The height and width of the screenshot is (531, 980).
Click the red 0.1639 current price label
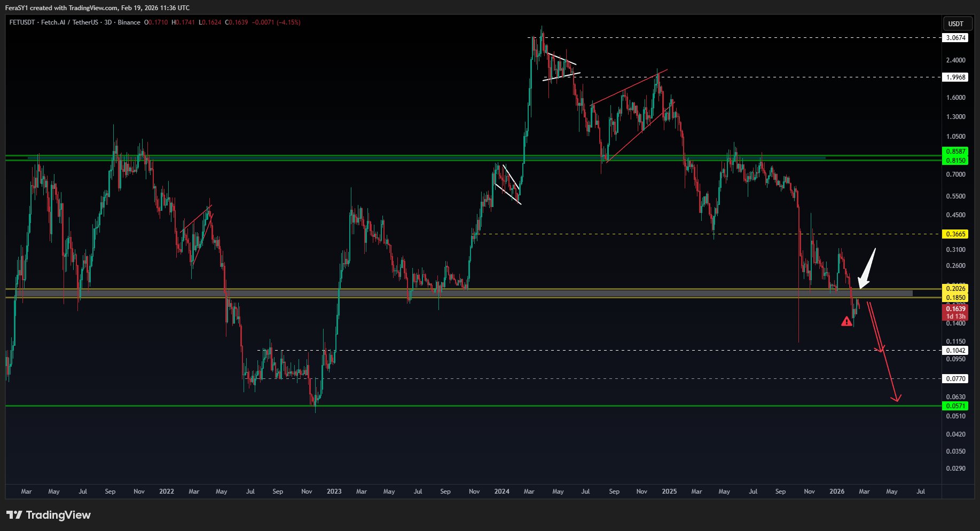click(x=955, y=309)
